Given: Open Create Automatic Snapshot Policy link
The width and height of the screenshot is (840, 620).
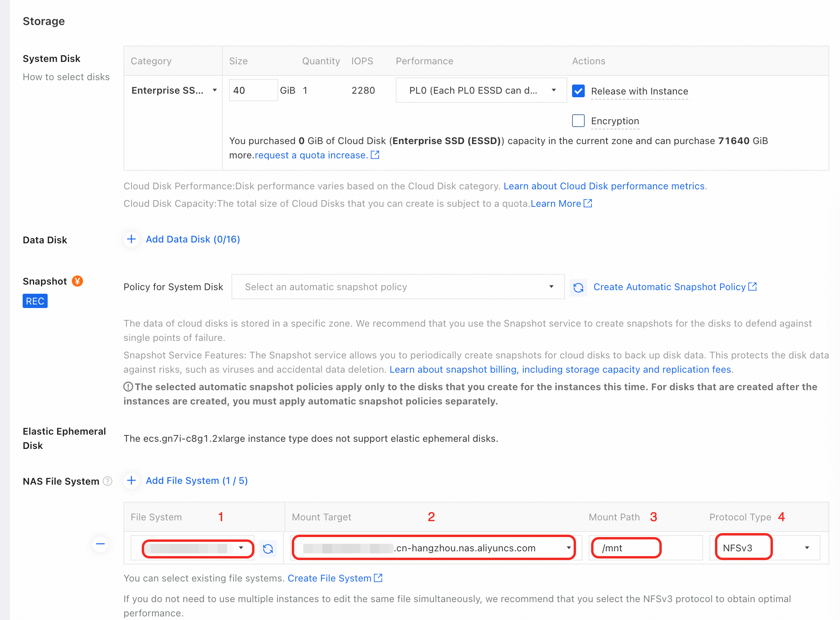Looking at the screenshot, I should [x=670, y=287].
